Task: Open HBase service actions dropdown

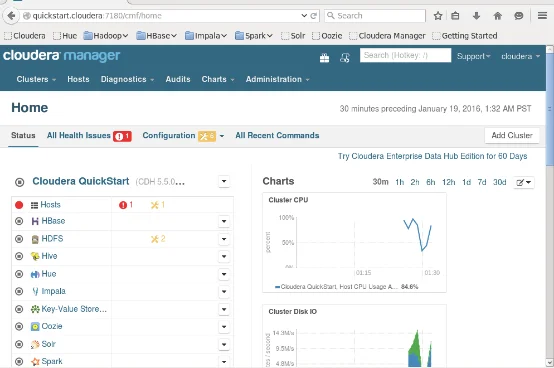Action: 224,221
